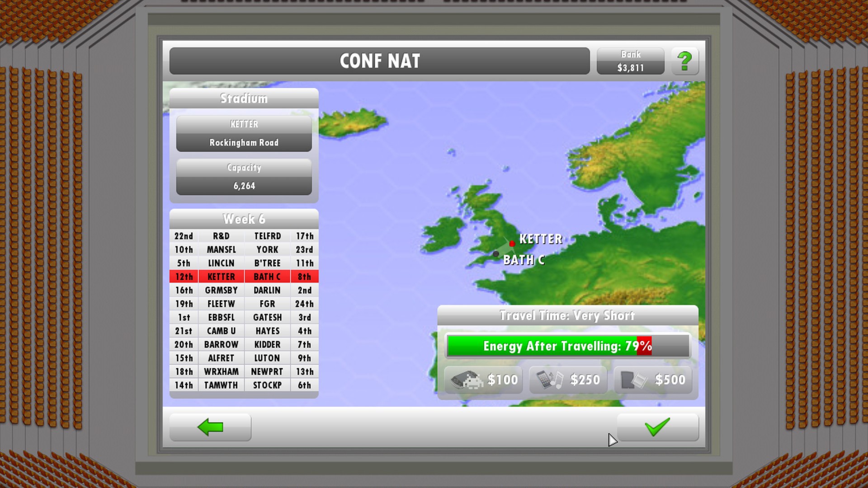Click the Week 6 header
The width and height of the screenshot is (868, 488).
pos(243,219)
